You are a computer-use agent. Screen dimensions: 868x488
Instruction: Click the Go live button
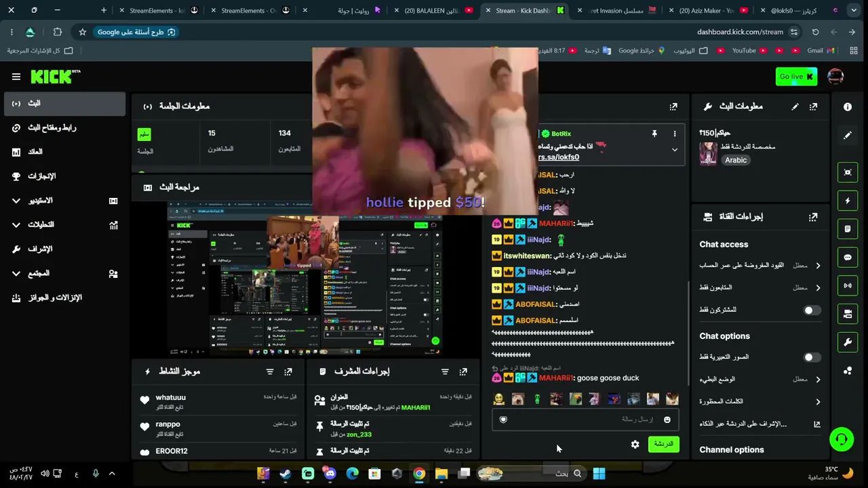[797, 77]
